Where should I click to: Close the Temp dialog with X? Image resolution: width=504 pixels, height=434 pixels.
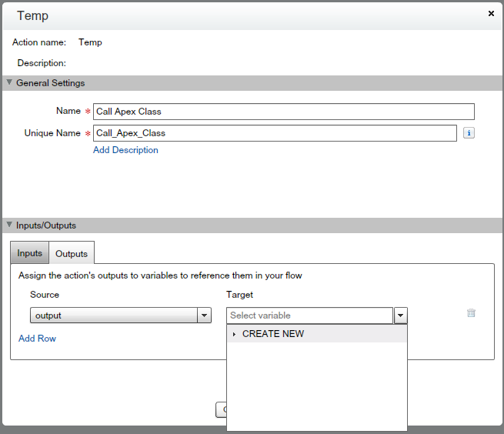pos(492,14)
